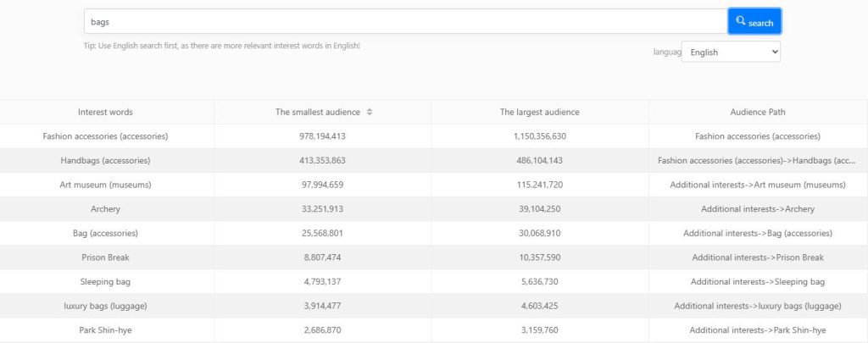
Task: Select the Sleeping bag interest word
Action: 105,281
